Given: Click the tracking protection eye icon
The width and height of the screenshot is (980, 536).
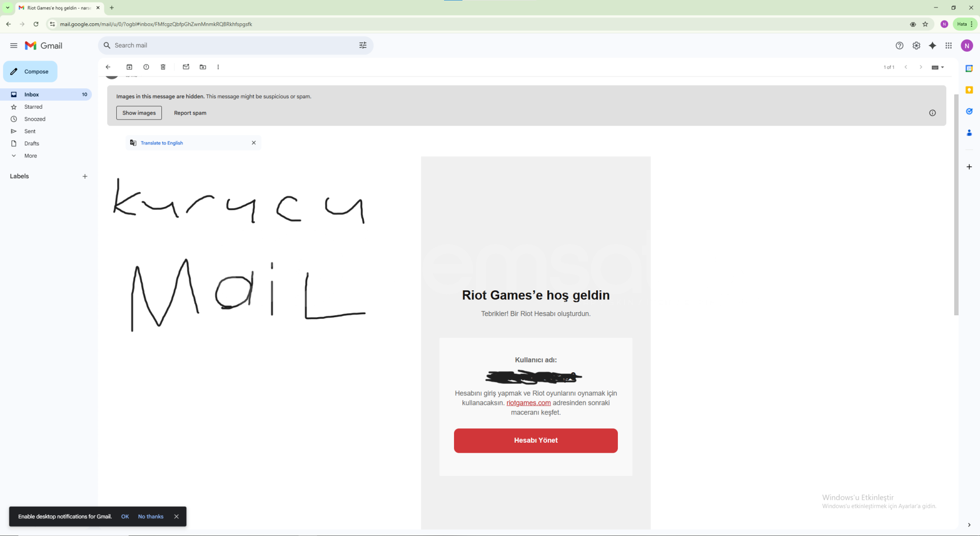Looking at the screenshot, I should coord(913,24).
